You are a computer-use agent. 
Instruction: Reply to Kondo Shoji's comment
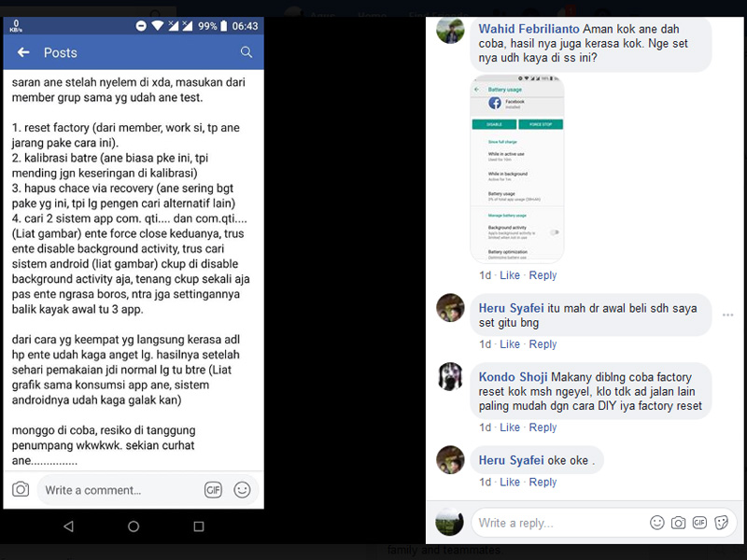coord(543,427)
